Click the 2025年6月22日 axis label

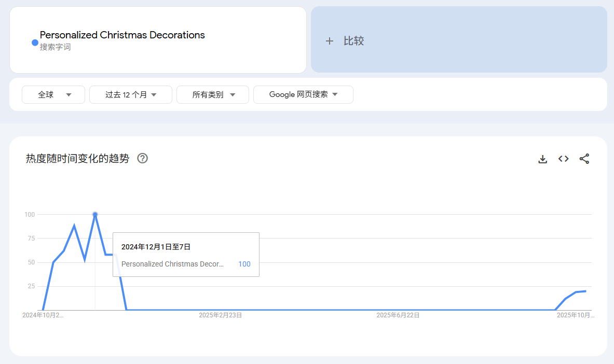(398, 315)
